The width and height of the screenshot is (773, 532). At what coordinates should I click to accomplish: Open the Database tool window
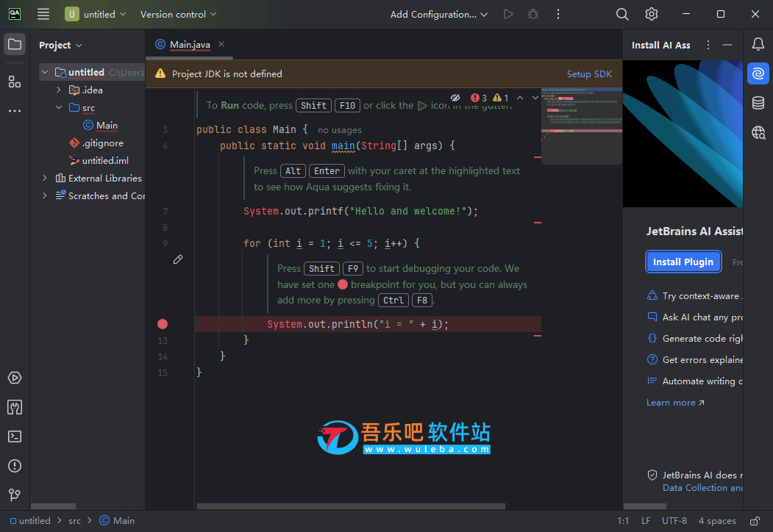(758, 103)
